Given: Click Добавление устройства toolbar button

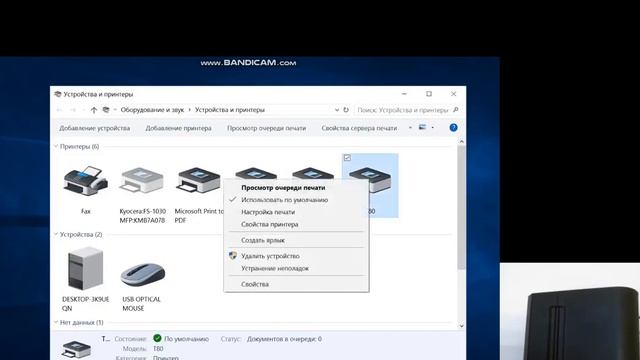Looking at the screenshot, I should click(94, 128).
